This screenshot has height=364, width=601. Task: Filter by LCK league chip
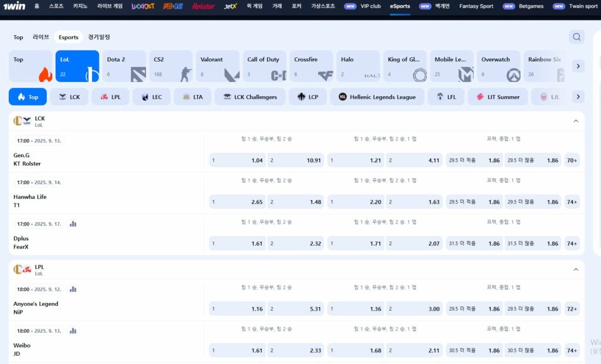pos(69,97)
